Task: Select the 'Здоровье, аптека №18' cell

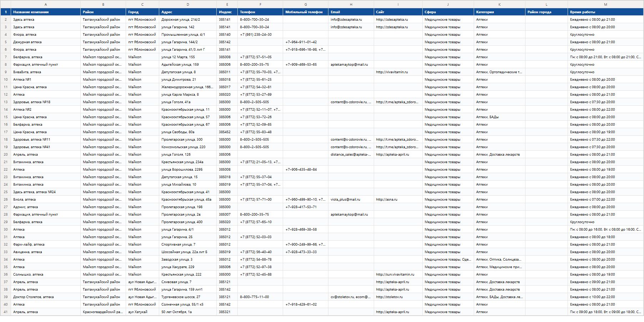Action: point(46,102)
